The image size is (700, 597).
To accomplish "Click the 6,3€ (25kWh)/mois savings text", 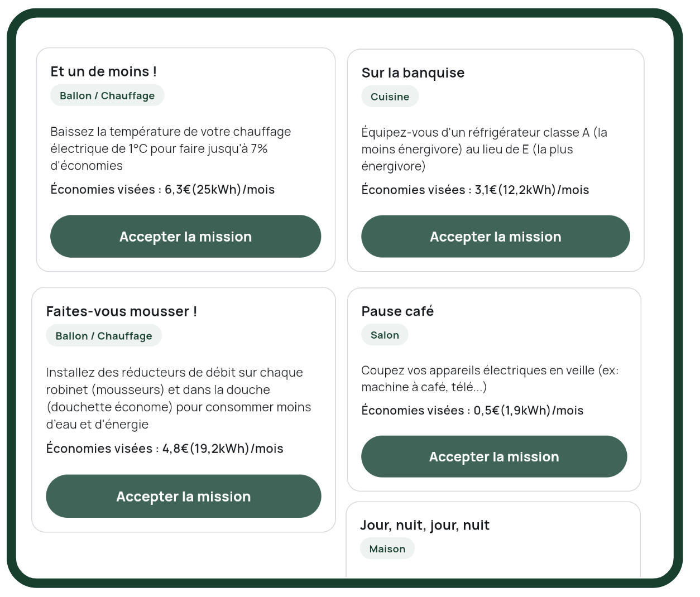I will 219,190.
